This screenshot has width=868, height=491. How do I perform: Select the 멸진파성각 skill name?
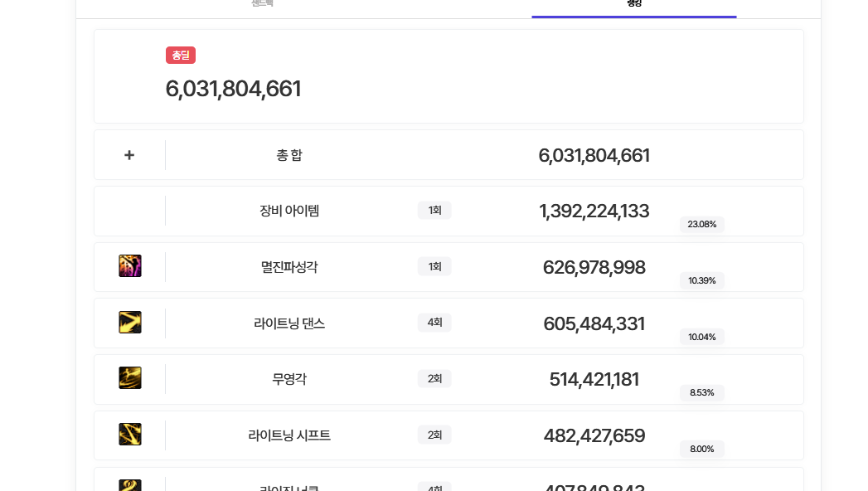coord(289,267)
